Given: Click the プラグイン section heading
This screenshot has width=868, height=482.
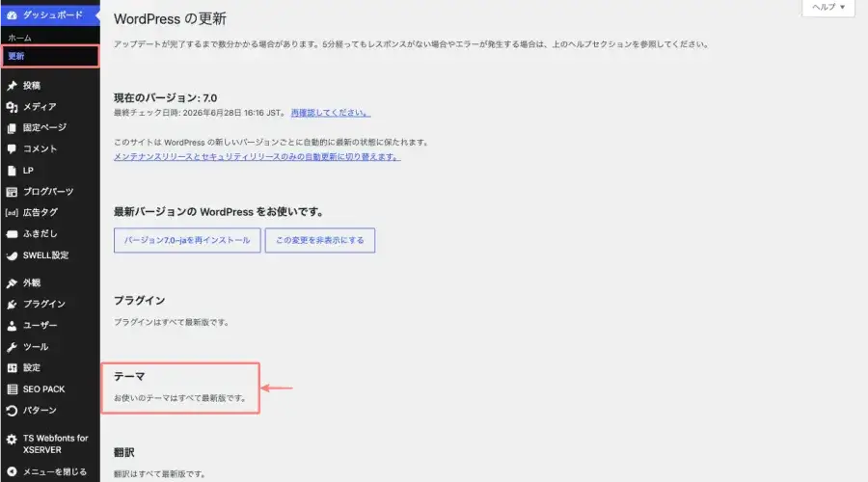Looking at the screenshot, I should pos(140,301).
